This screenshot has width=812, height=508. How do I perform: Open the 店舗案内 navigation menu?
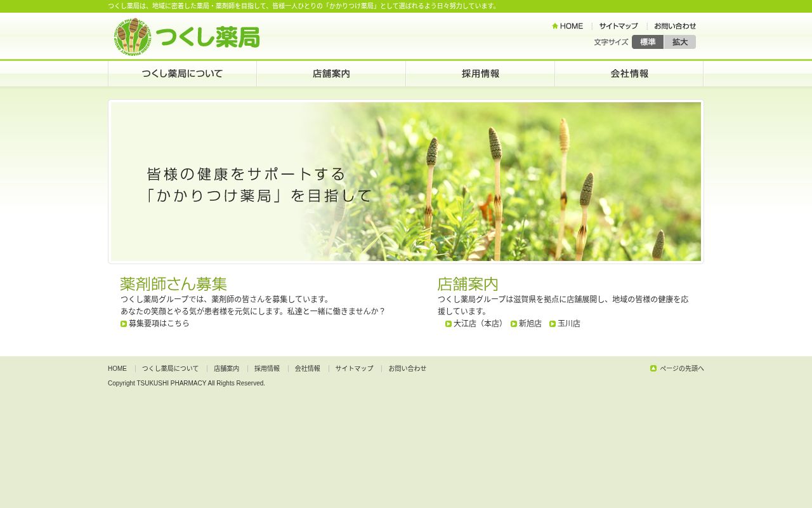[331, 74]
